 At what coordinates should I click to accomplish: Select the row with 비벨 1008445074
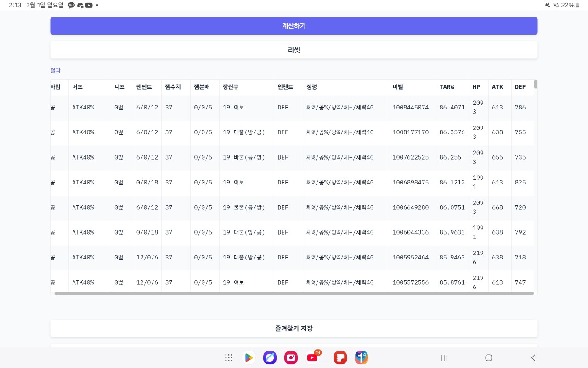point(410,108)
